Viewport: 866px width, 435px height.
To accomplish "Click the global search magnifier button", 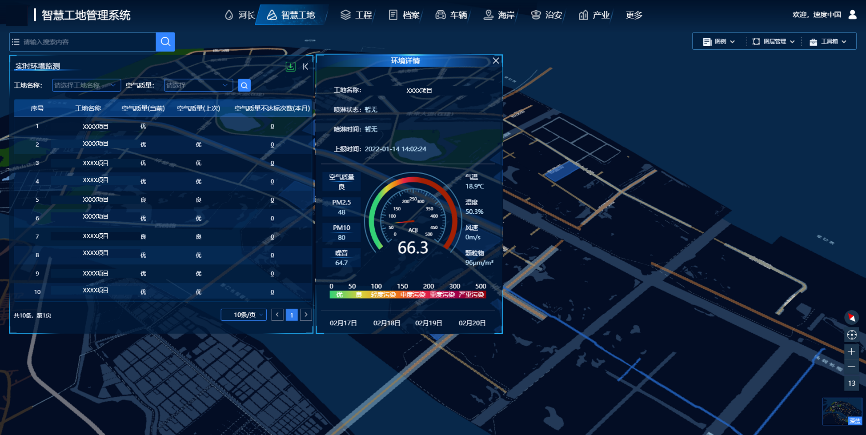I will coord(166,41).
